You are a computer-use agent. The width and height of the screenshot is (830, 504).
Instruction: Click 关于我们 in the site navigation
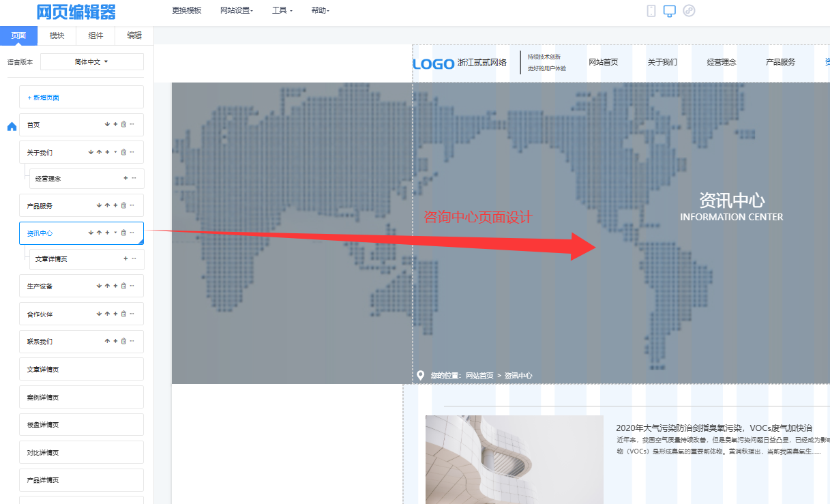click(x=662, y=62)
